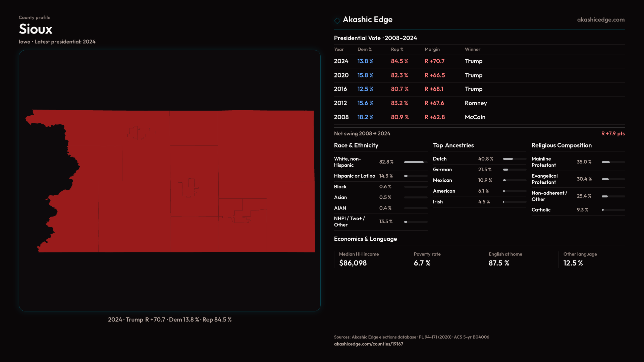Click the Median HH income value
644x362 pixels.
click(353, 263)
